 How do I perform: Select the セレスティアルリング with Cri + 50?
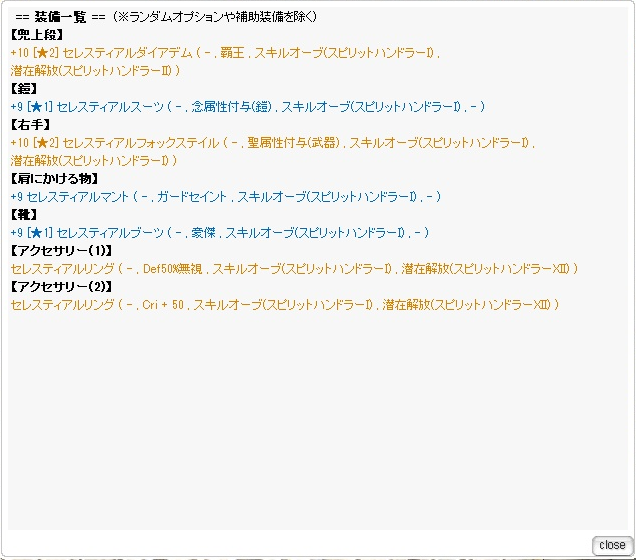(x=62, y=304)
